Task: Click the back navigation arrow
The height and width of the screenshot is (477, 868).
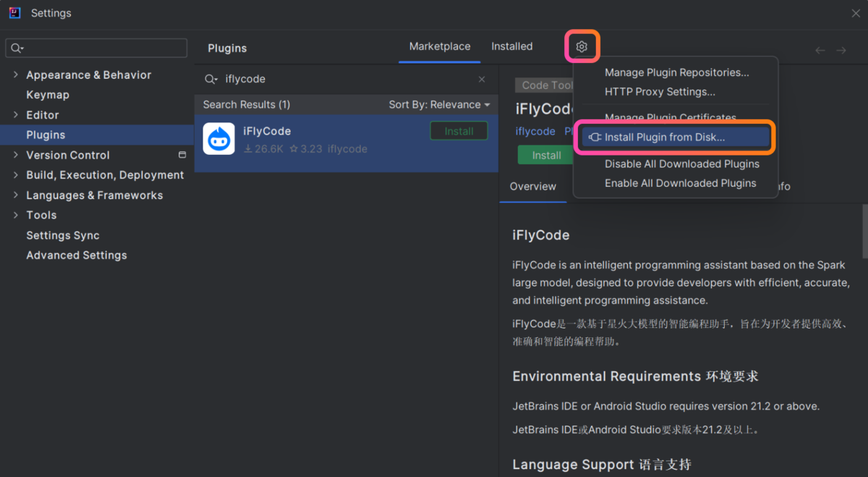Action: pos(820,50)
